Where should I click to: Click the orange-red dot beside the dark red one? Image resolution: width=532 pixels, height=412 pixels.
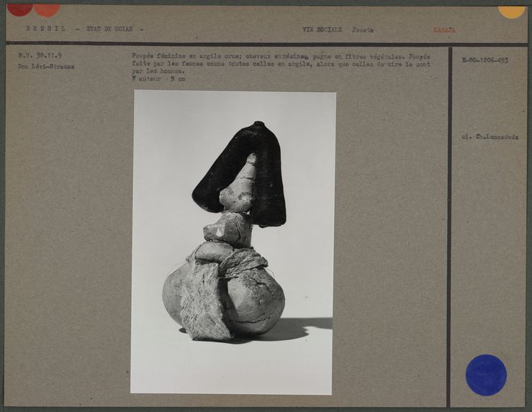46,9
